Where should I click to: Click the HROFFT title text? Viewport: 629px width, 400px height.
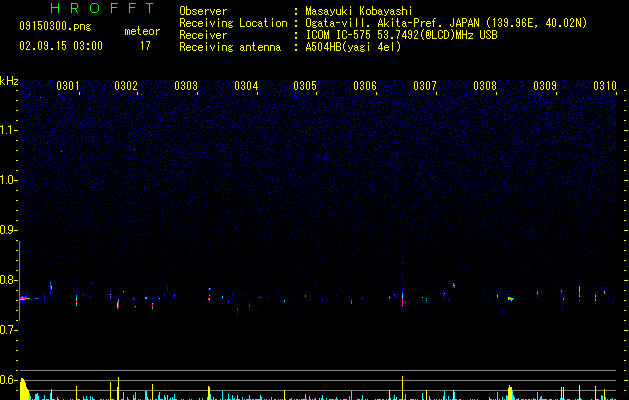point(103,8)
